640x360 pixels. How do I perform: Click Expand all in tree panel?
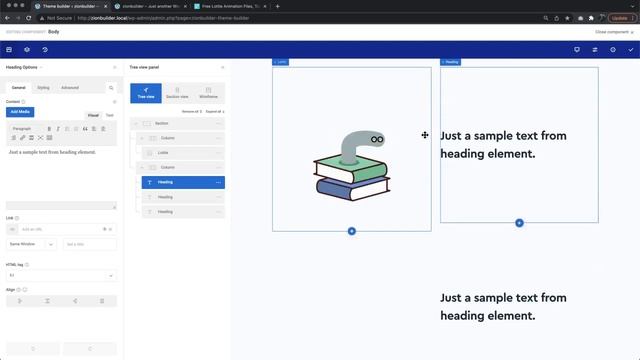tap(215, 111)
